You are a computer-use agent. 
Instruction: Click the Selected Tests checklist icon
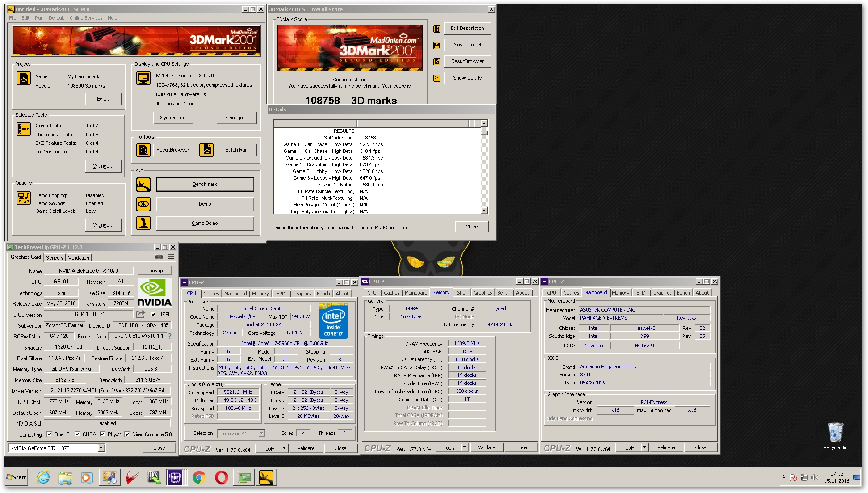pyautogui.click(x=24, y=129)
